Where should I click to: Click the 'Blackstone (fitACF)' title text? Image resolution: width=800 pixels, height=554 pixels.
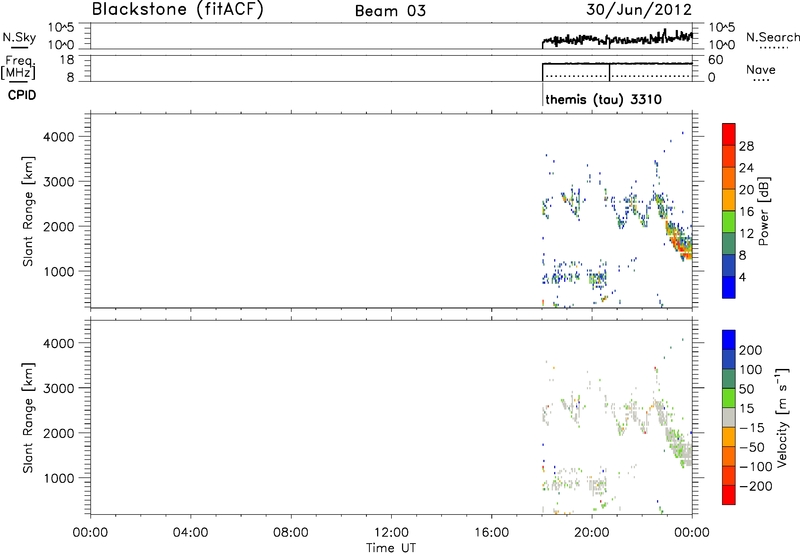[178, 10]
